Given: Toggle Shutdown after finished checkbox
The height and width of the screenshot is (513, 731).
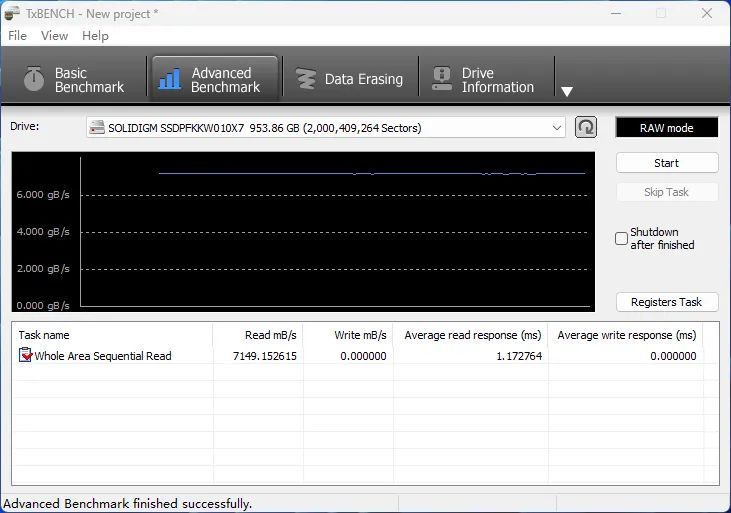Looking at the screenshot, I should point(621,238).
